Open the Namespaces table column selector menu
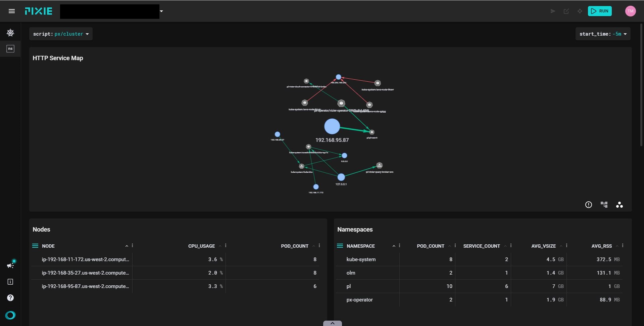This screenshot has height=326, width=644. (x=340, y=246)
